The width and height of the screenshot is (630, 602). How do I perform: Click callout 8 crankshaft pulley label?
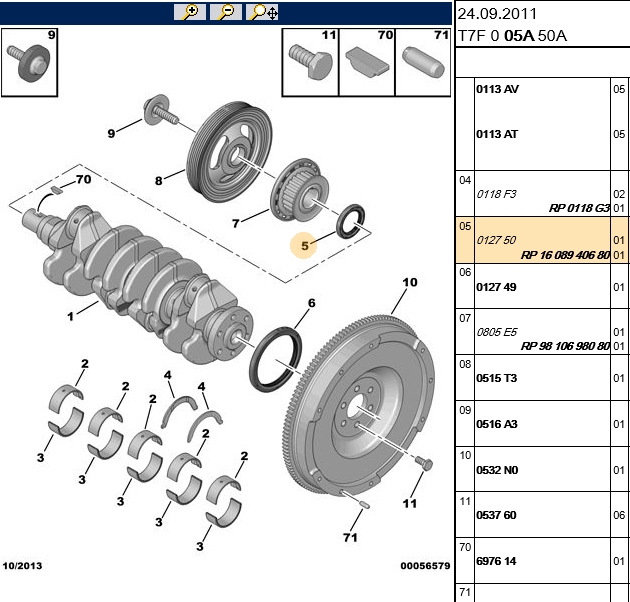click(x=159, y=181)
